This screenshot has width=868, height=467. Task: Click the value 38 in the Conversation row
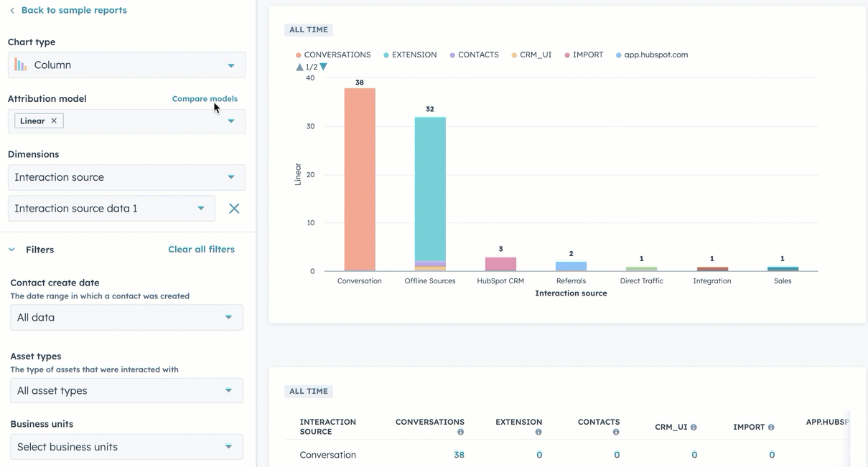click(459, 454)
